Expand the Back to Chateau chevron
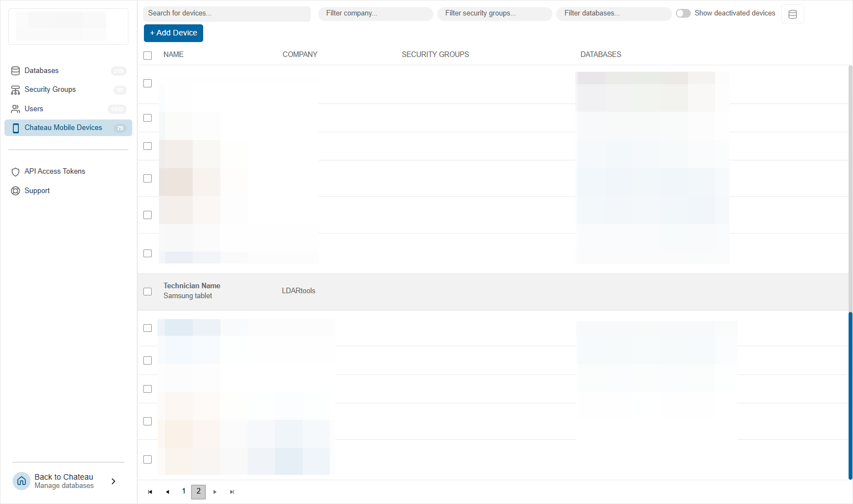This screenshot has width=853, height=504. pos(113,481)
